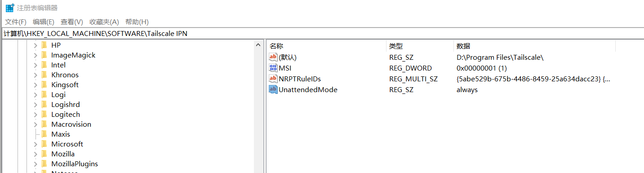Click the MSI DWORD value icon
The height and width of the screenshot is (173, 644).
(x=273, y=68)
